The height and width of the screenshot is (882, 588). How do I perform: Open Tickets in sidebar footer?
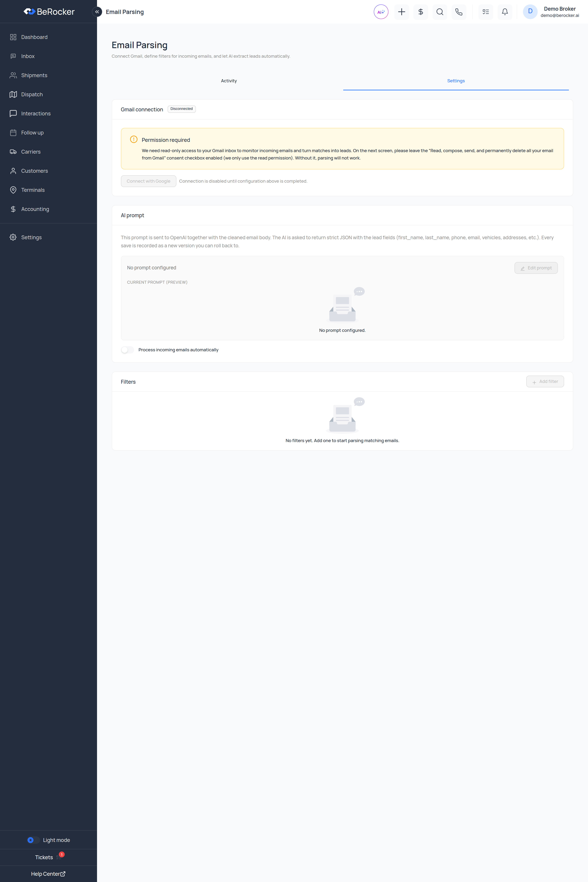pos(44,858)
